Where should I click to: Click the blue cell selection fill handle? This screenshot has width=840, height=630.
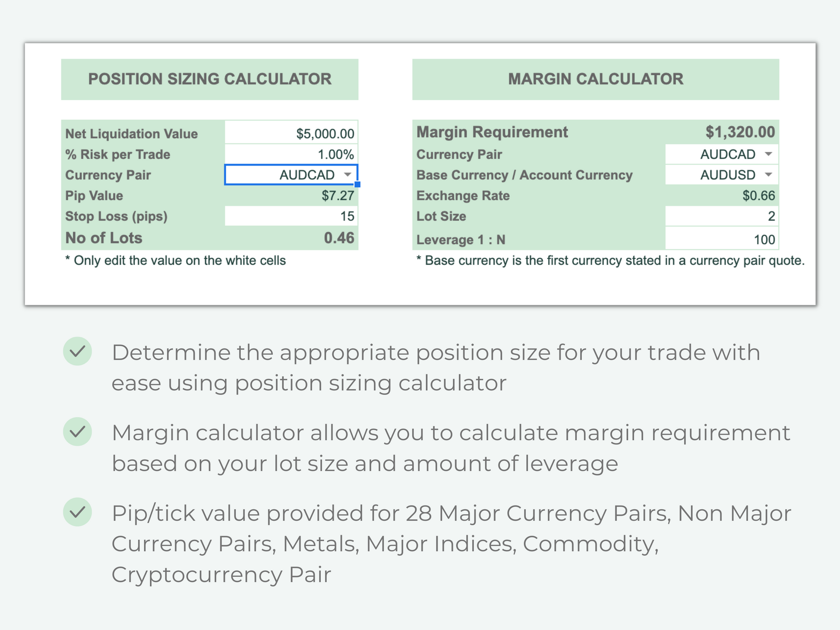pyautogui.click(x=357, y=184)
